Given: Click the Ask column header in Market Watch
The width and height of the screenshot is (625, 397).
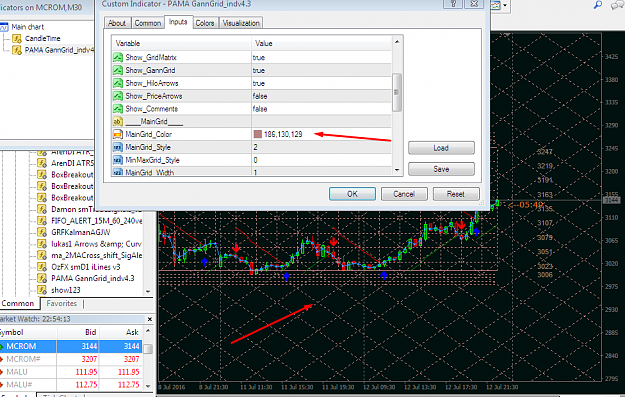Looking at the screenshot, I should (121, 332).
